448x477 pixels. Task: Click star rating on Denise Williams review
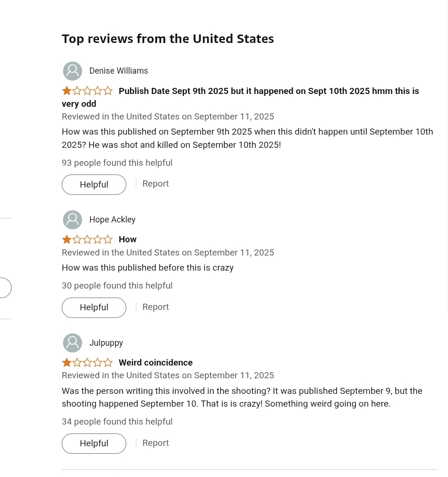(x=87, y=91)
